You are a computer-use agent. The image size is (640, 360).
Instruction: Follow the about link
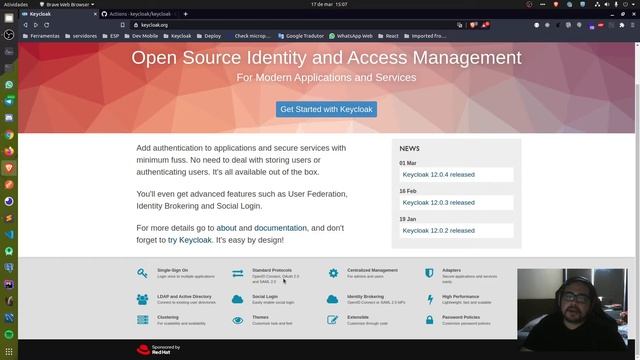pyautogui.click(x=226, y=228)
